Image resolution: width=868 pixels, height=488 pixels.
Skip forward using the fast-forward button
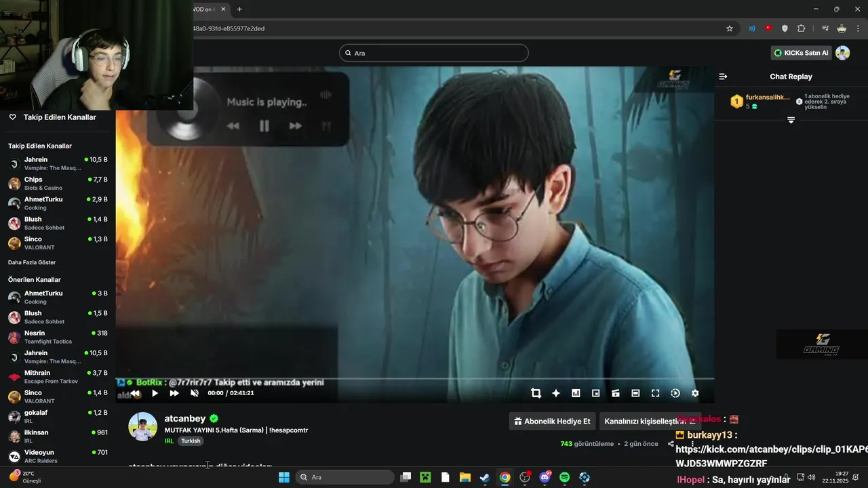[x=174, y=393]
